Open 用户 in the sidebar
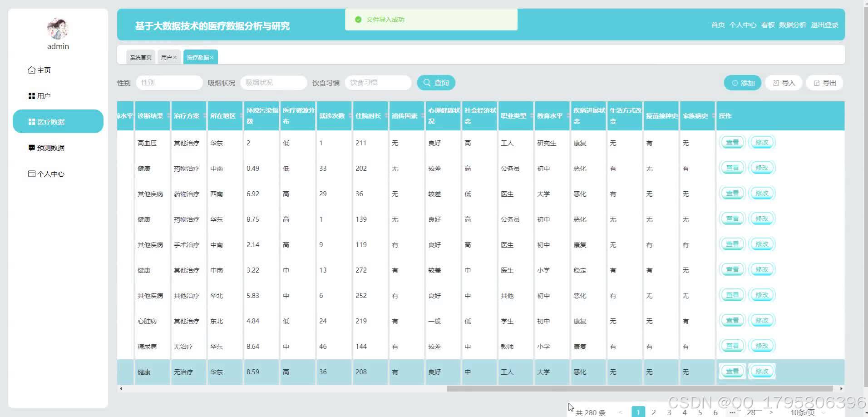The height and width of the screenshot is (417, 868). pyautogui.click(x=58, y=96)
